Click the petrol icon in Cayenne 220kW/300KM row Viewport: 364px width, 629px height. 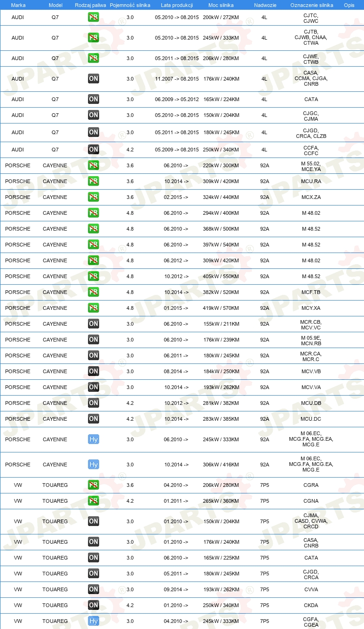click(x=94, y=165)
